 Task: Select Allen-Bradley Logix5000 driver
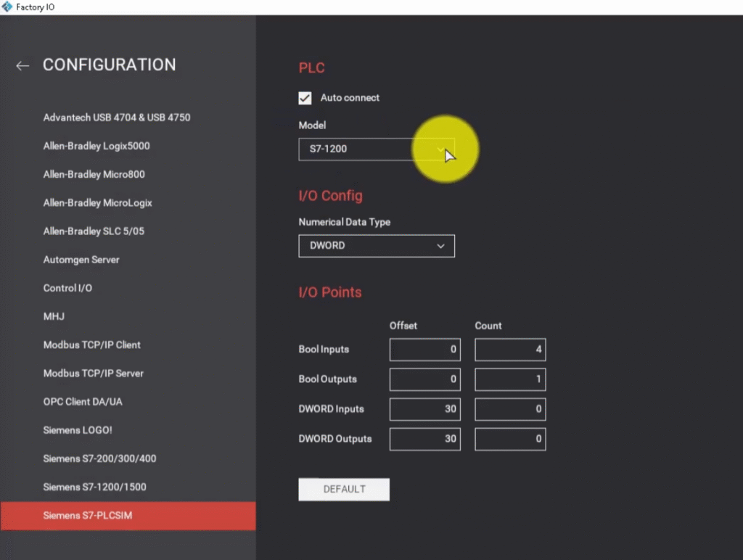click(97, 146)
